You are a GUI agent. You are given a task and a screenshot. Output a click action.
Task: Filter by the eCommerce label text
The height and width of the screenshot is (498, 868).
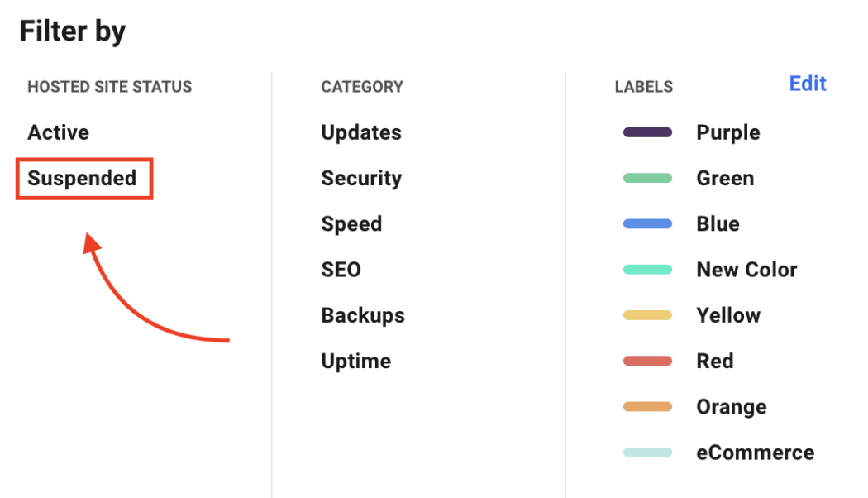(756, 453)
